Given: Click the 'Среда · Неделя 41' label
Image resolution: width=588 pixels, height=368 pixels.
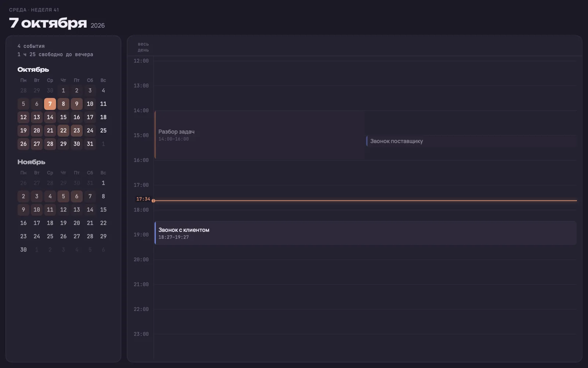Looking at the screenshot, I should (34, 10).
